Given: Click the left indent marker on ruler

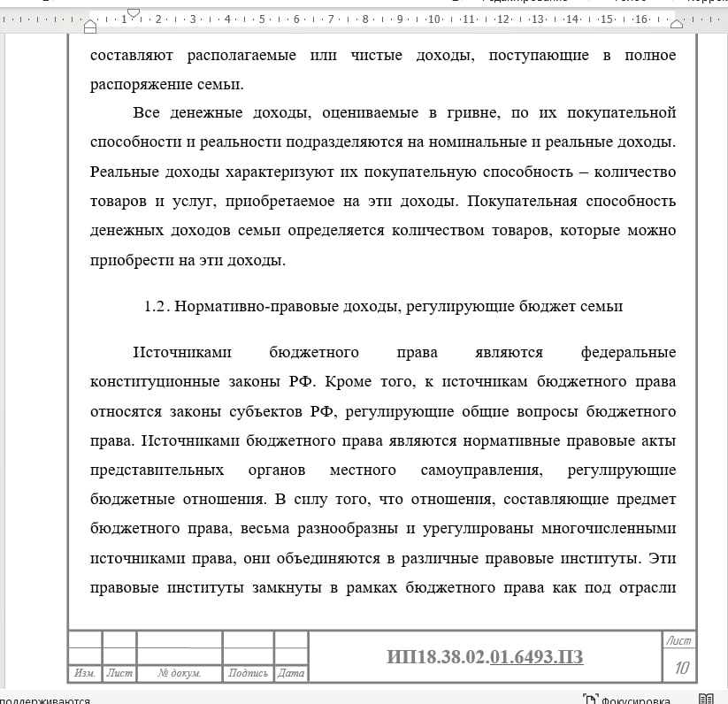Looking at the screenshot, I should (90, 27).
